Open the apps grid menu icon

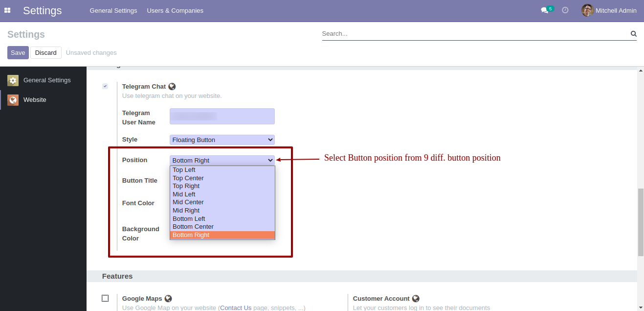pyautogui.click(x=7, y=10)
